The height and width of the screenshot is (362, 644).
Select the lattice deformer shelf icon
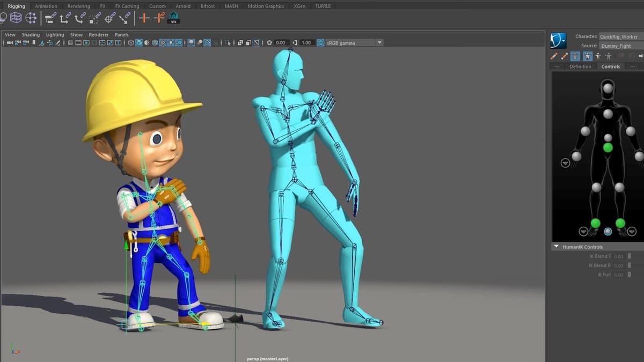(16, 18)
